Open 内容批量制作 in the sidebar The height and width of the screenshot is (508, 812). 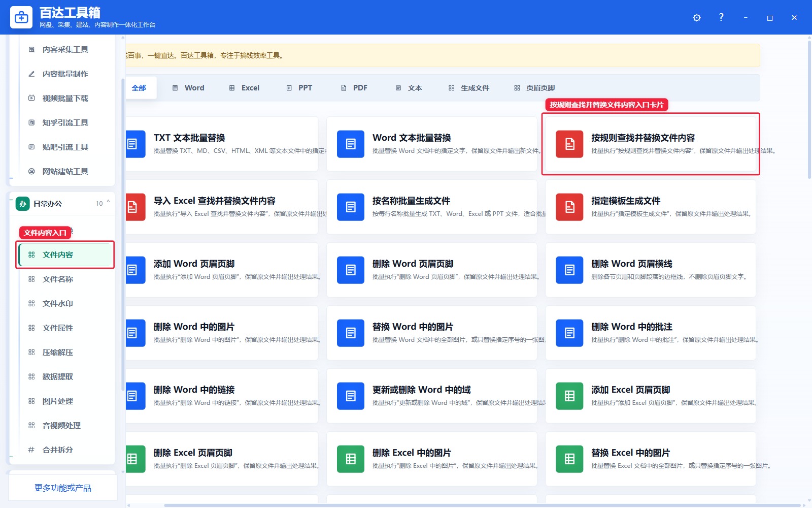(65, 74)
